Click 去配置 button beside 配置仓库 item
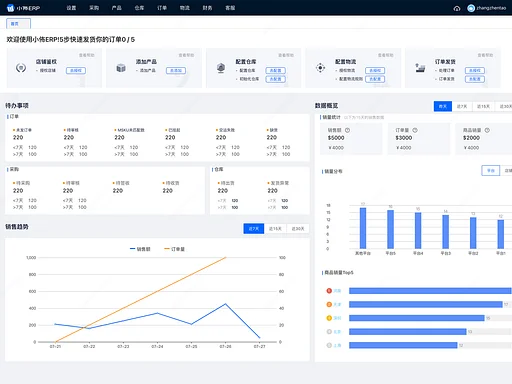 point(276,70)
